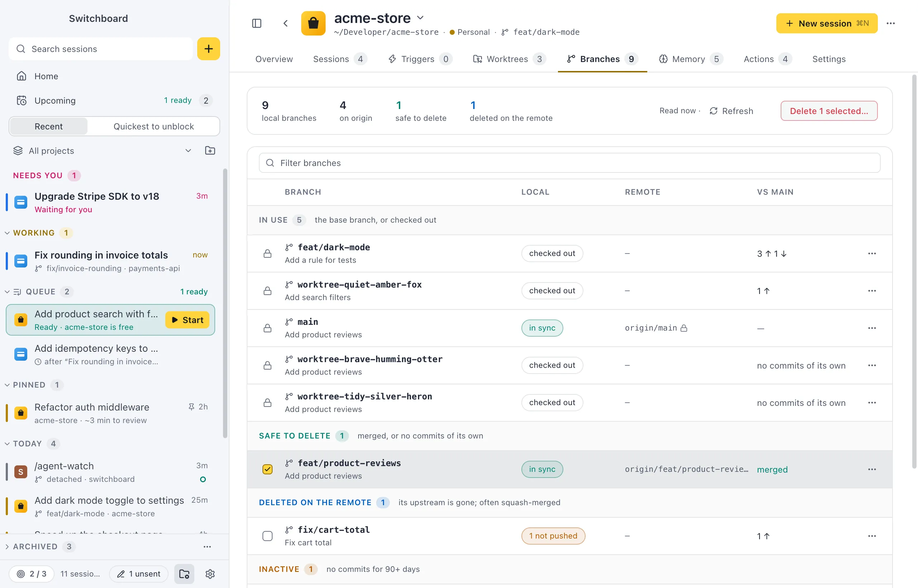Open Upcoming scheduled sessions
The image size is (918, 588).
pos(114,100)
